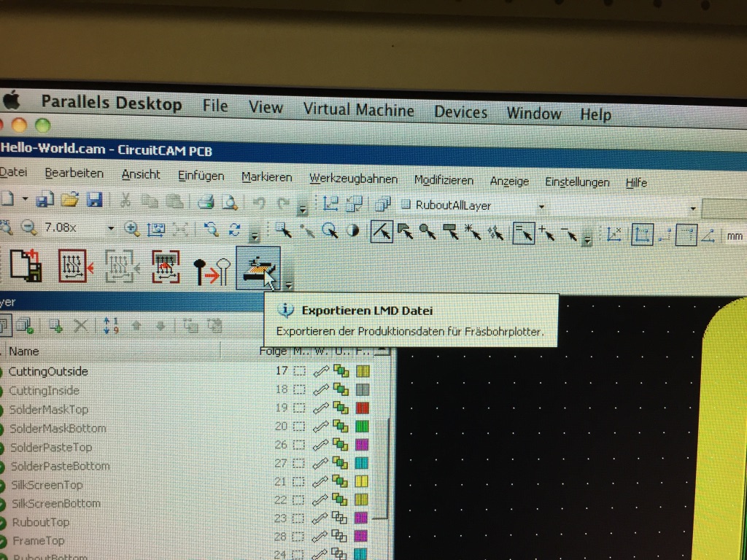Open the 7.08x zoom level dropdown
The width and height of the screenshot is (747, 560).
click(111, 228)
